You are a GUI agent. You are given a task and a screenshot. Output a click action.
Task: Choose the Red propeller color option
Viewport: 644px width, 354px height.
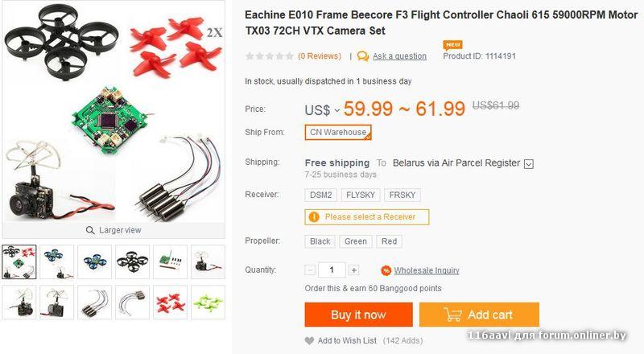pos(389,241)
